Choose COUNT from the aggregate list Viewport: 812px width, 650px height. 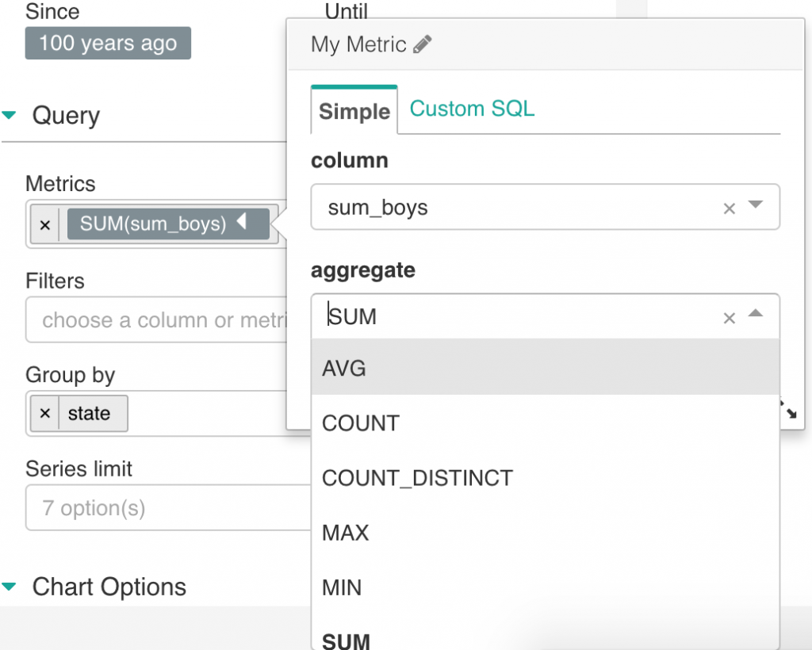point(361,423)
